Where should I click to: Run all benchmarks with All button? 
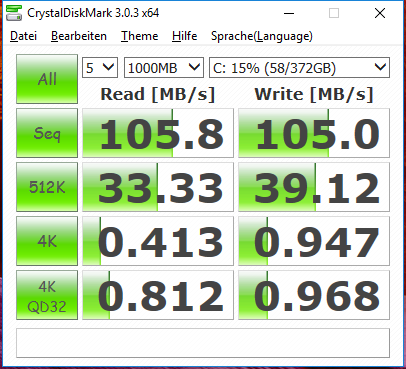(47, 79)
